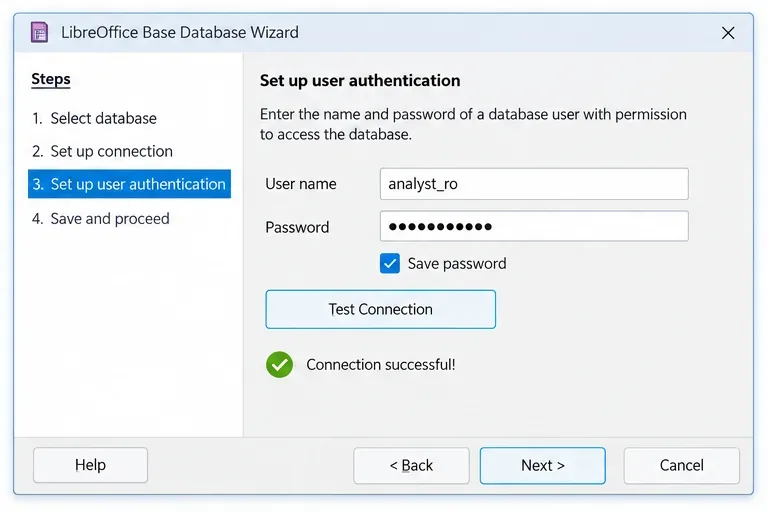
Task: Click the 'Set up user authentication' page heading
Action: 360,80
